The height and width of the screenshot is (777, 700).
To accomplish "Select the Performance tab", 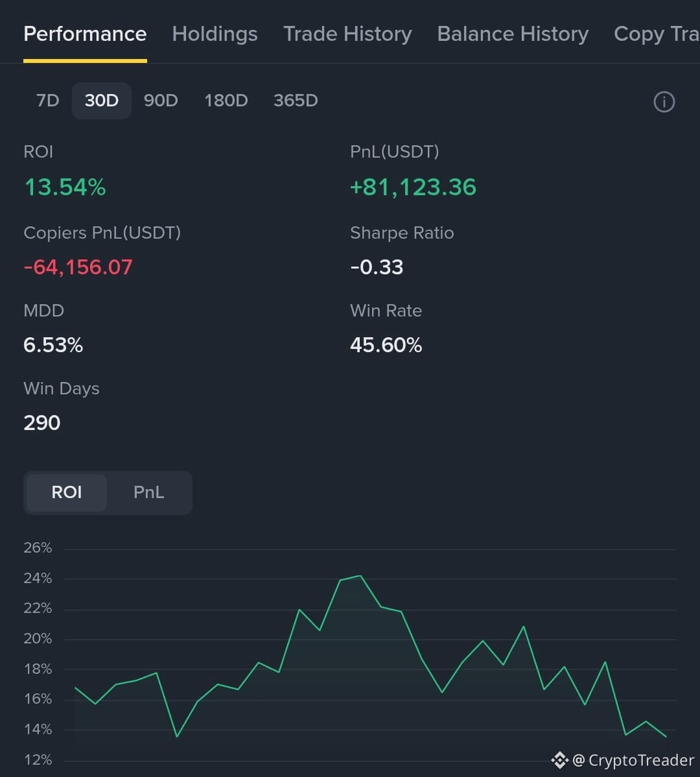I will (85, 34).
